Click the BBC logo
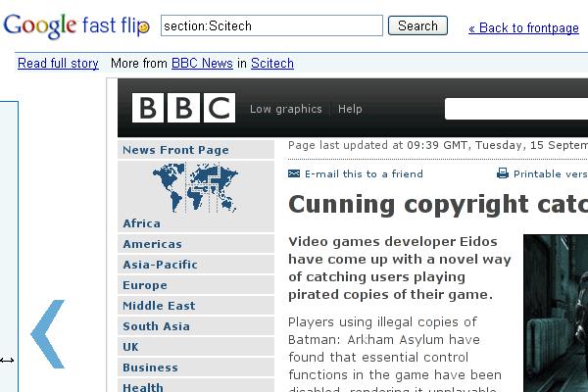Viewport: 588px width, 392px height. pos(184,108)
